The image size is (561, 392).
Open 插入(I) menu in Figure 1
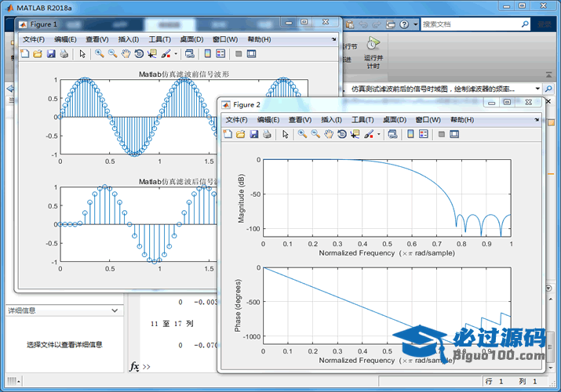[129, 39]
